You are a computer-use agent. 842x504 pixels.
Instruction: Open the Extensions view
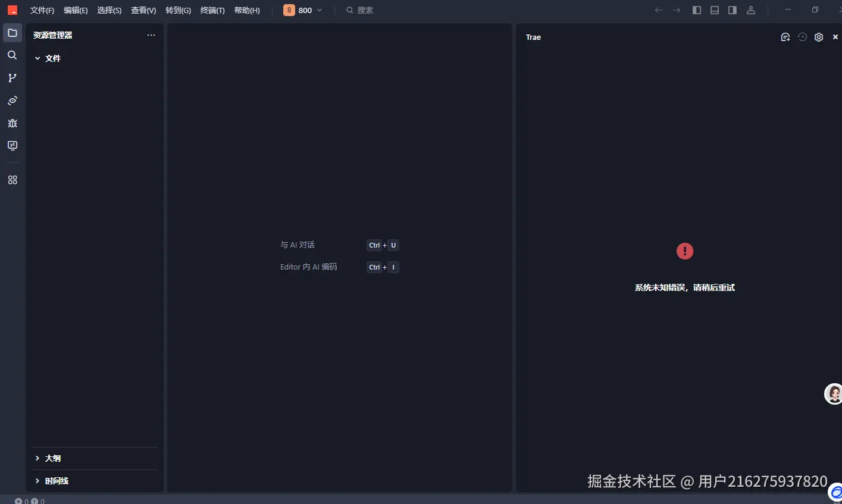click(x=12, y=179)
